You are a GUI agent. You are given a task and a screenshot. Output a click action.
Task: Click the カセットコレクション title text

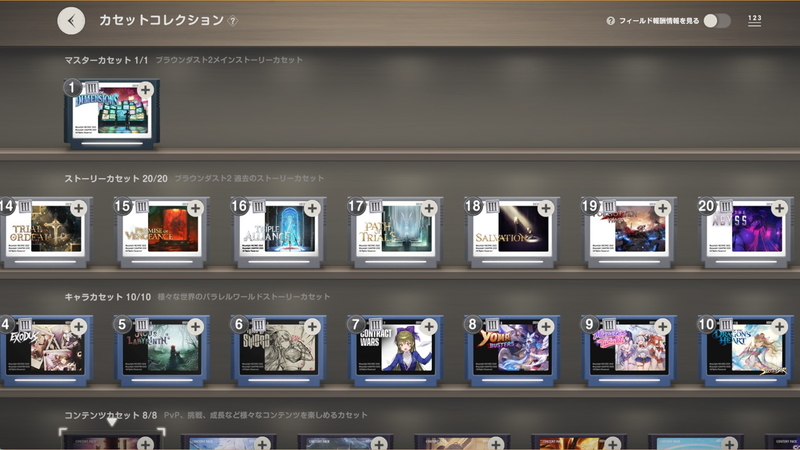[161, 20]
